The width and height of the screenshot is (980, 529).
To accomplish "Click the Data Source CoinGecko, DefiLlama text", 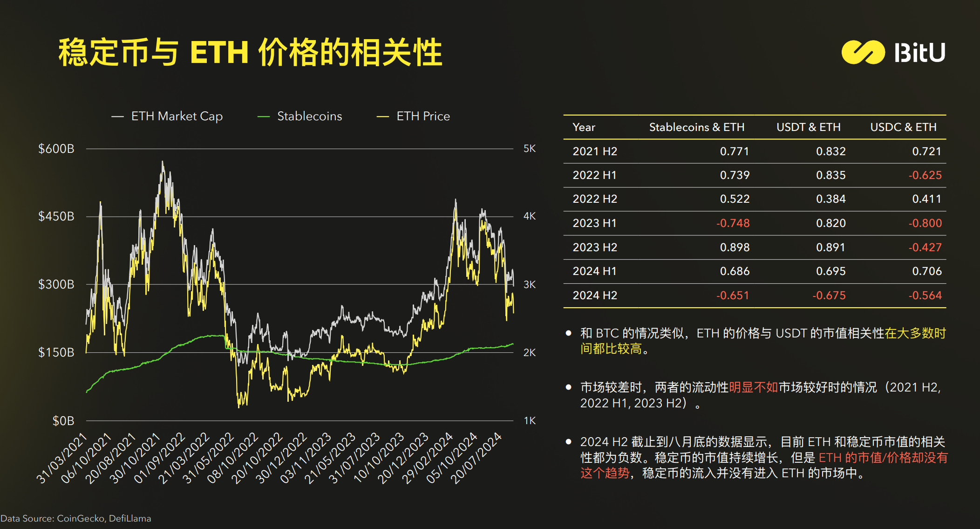I will [x=76, y=518].
